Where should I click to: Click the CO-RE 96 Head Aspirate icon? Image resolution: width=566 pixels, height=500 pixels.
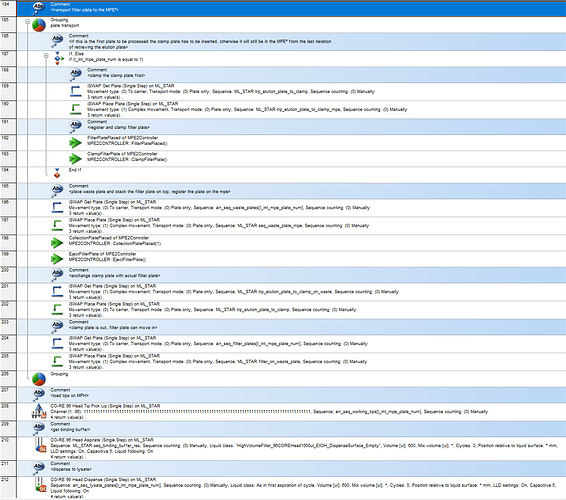click(x=39, y=445)
